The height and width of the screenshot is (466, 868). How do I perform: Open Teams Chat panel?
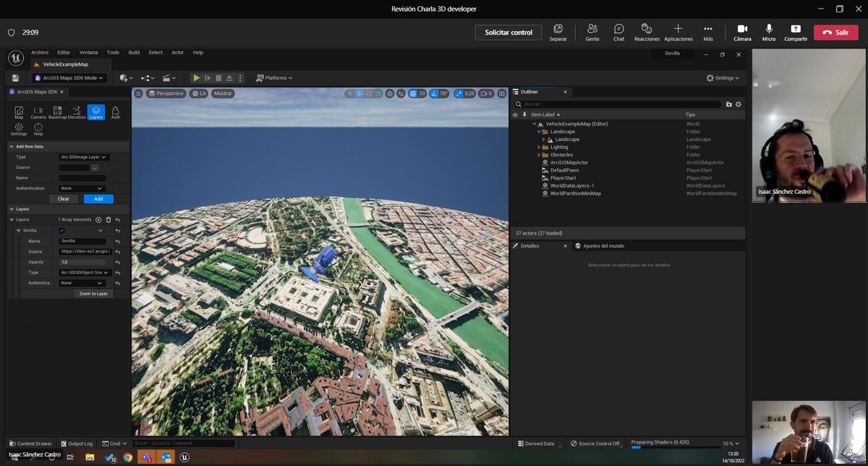pyautogui.click(x=618, y=32)
